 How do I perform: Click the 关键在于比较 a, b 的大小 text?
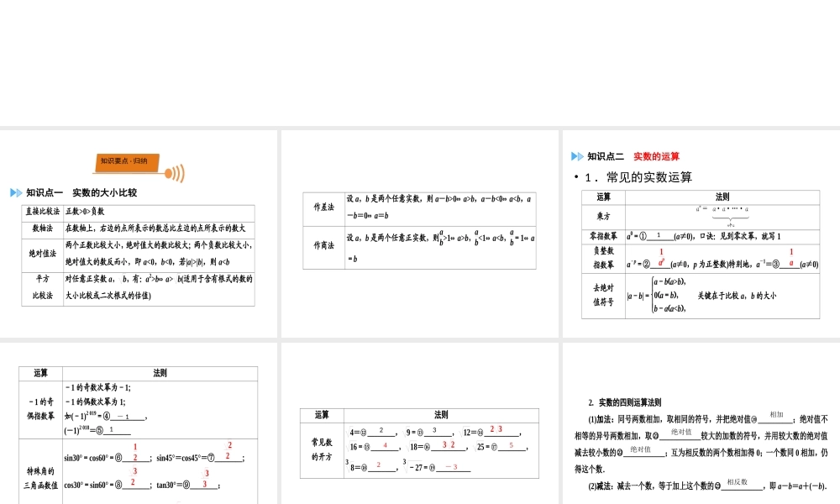click(x=737, y=296)
